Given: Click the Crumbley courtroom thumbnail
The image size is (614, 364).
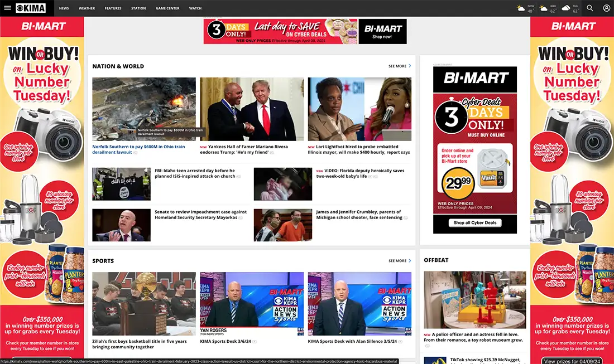Looking at the screenshot, I should click(283, 225).
